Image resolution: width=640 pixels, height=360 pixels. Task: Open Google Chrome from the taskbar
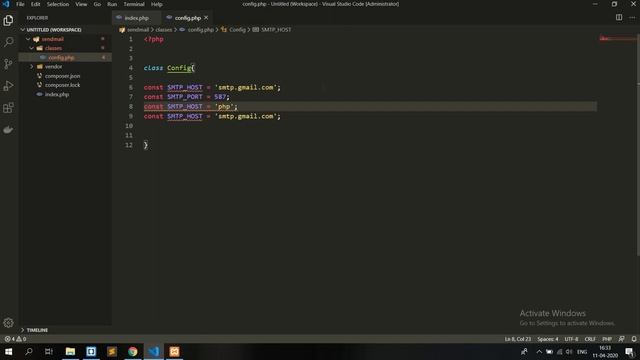(x=133, y=351)
